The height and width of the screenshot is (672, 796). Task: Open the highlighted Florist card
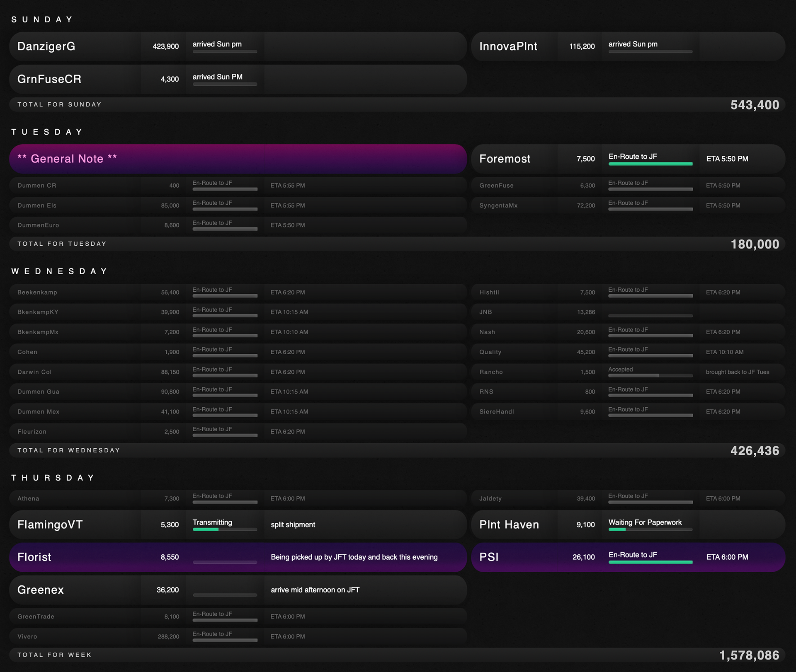(x=238, y=557)
